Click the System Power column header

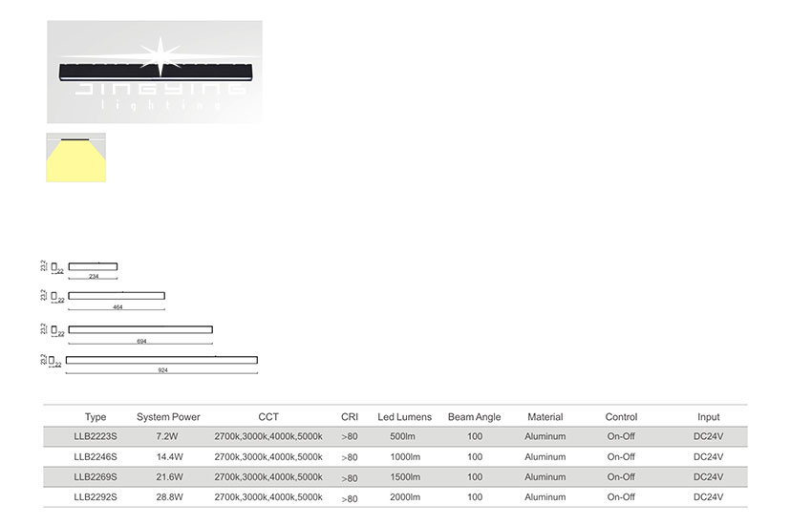click(168, 417)
